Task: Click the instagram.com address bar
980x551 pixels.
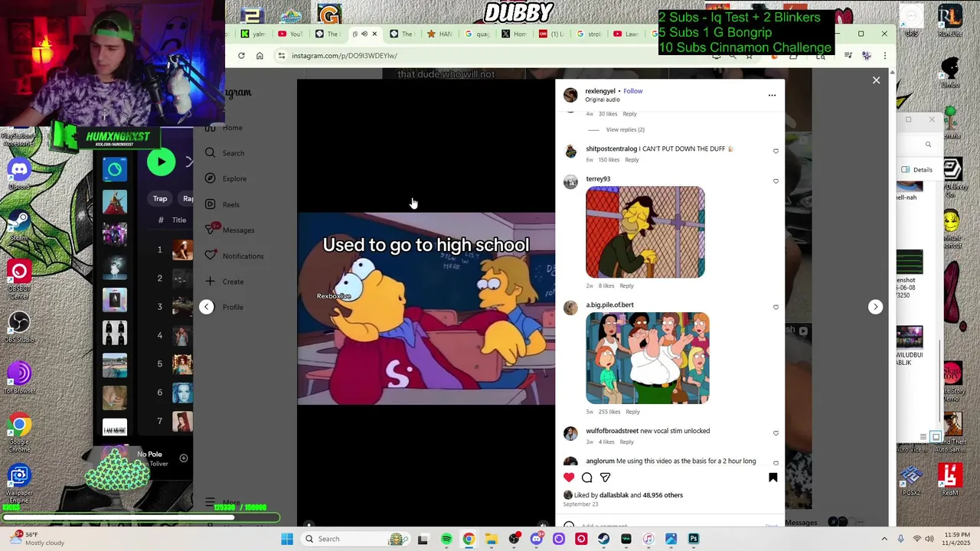Action: [490, 56]
